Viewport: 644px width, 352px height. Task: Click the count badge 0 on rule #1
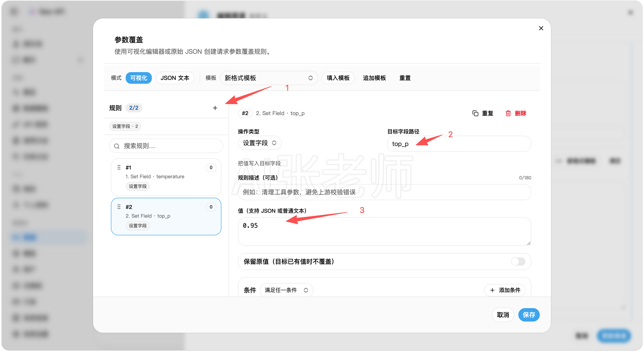point(211,167)
